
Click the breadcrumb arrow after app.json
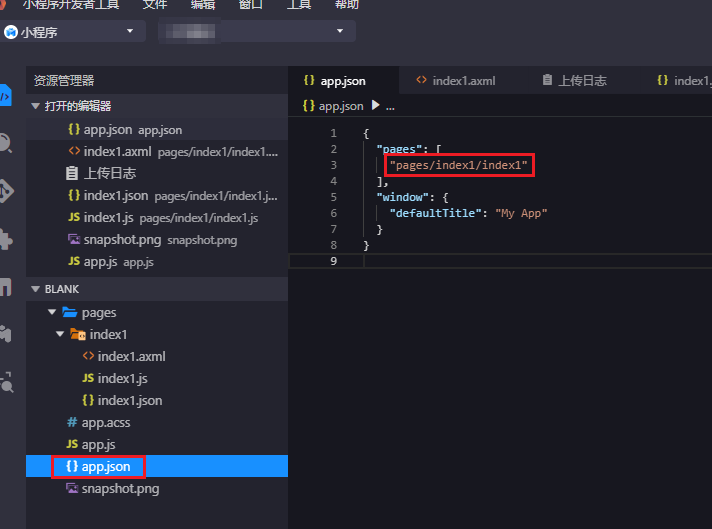(376, 105)
